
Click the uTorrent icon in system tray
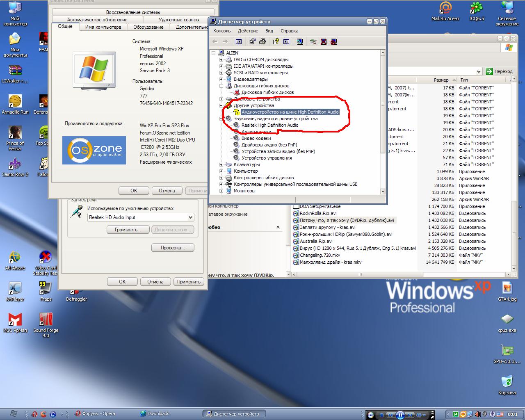click(455, 414)
